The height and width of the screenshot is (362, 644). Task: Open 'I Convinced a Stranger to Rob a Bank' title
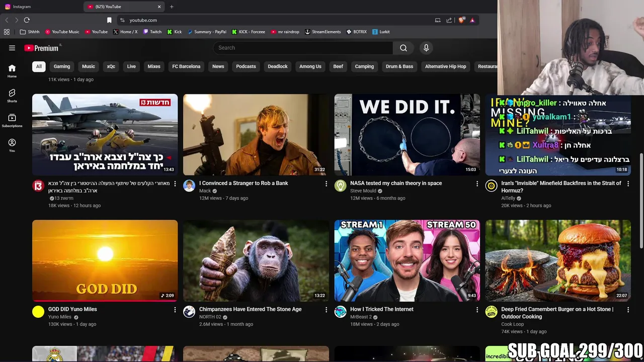pos(244,184)
